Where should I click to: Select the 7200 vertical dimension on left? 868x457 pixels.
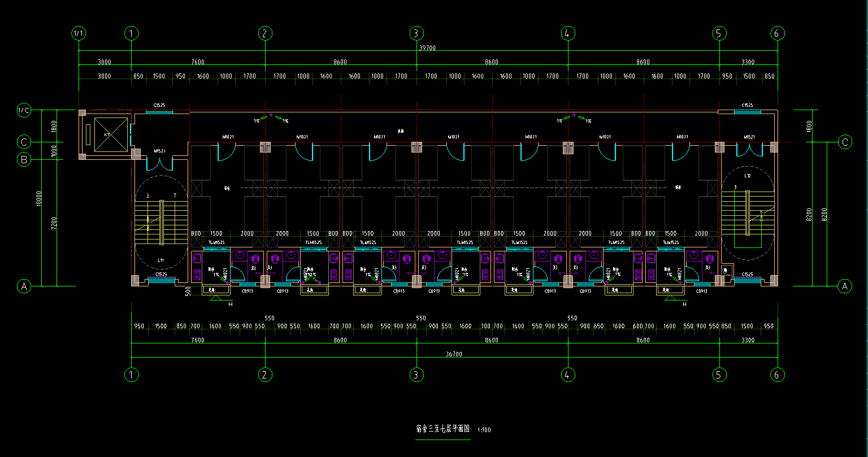pos(54,223)
